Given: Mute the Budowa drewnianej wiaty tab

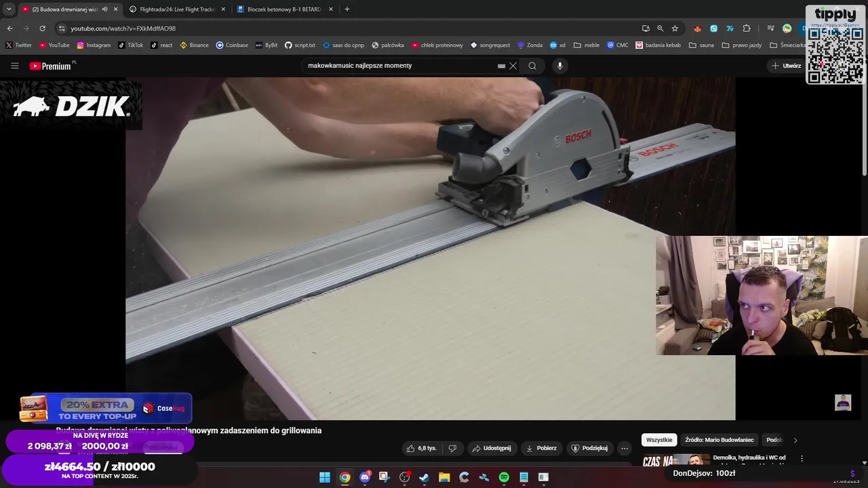Looking at the screenshot, I should point(104,9).
